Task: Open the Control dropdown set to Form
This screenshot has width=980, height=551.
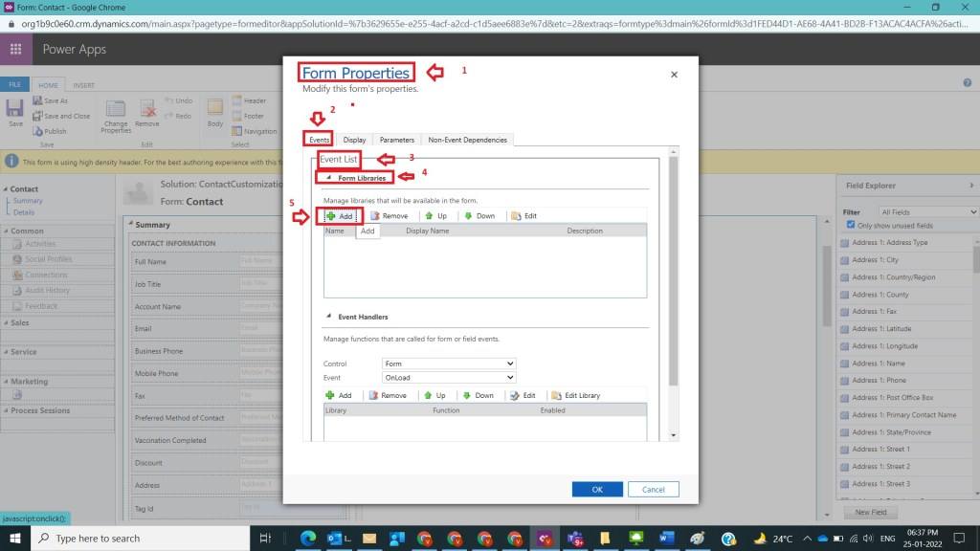Action: pos(449,364)
